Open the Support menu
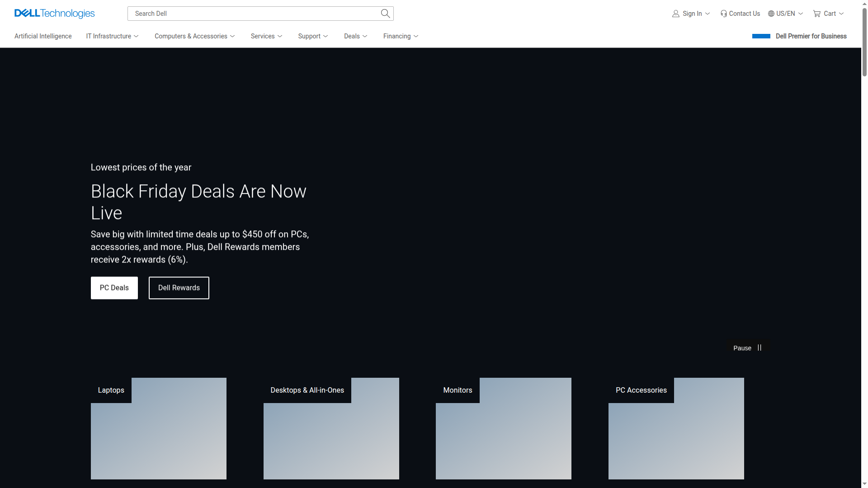The height and width of the screenshot is (488, 868). [313, 36]
